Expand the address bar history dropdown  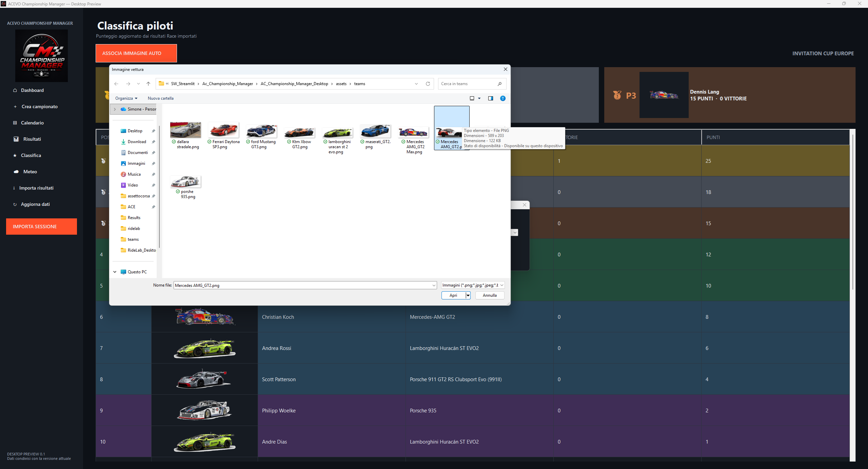[x=416, y=84]
